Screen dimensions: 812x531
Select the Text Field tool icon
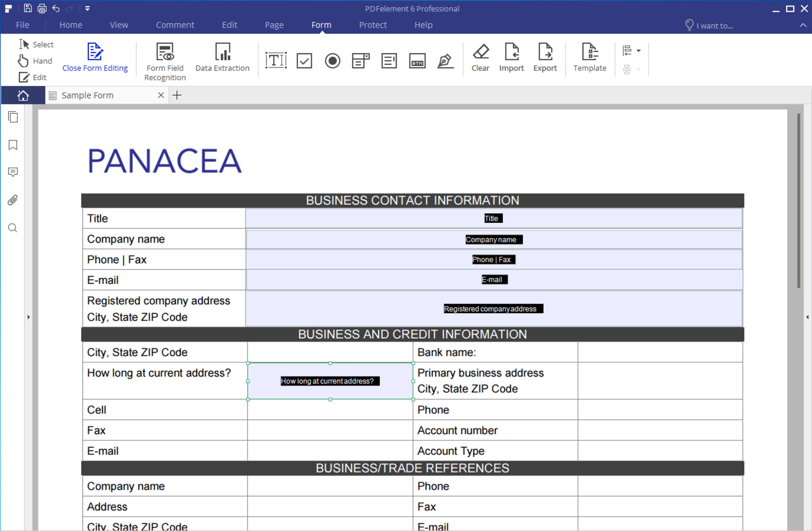tap(276, 61)
